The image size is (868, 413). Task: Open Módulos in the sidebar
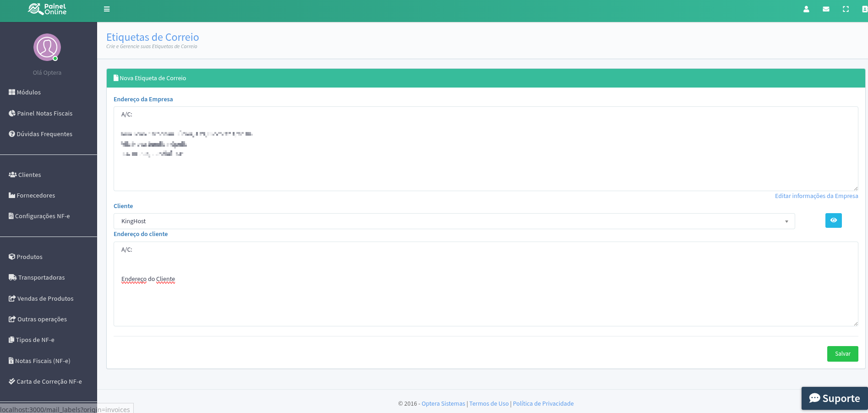(x=28, y=93)
